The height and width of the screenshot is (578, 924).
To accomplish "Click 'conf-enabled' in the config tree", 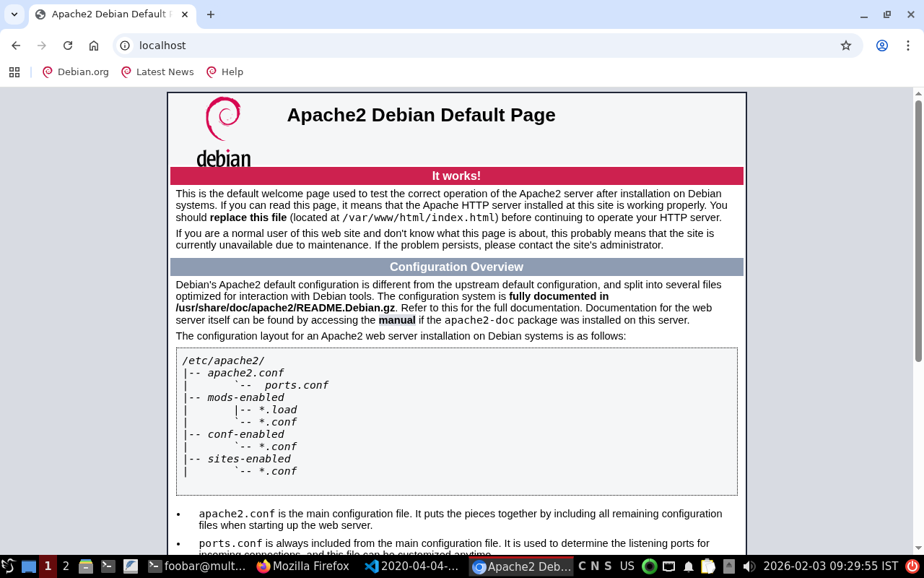I will tap(245, 434).
